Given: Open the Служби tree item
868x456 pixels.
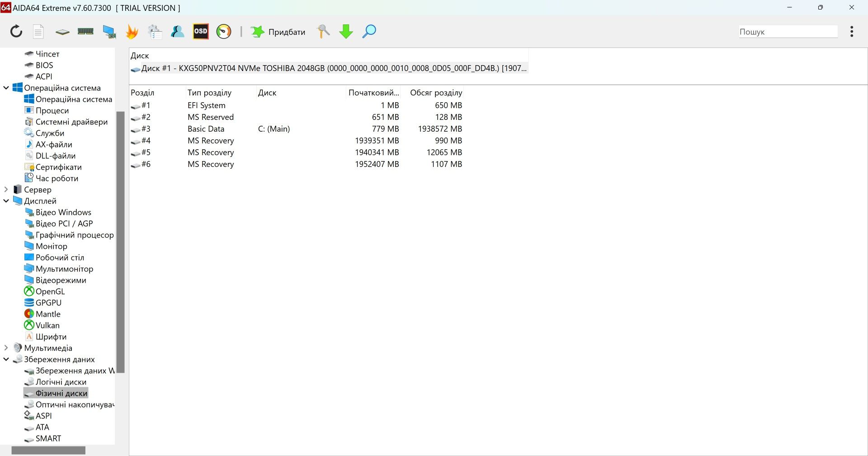Looking at the screenshot, I should click(44, 133).
